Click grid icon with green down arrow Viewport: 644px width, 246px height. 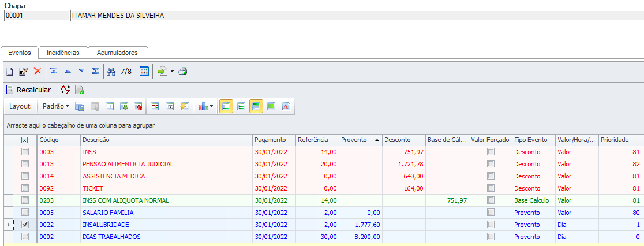click(124, 106)
